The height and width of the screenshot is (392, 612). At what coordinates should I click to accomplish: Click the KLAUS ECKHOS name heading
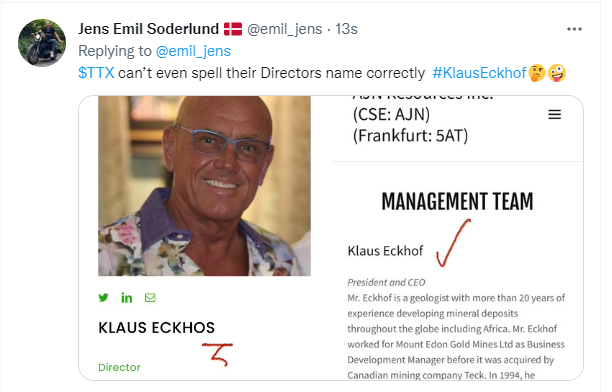coord(157,328)
